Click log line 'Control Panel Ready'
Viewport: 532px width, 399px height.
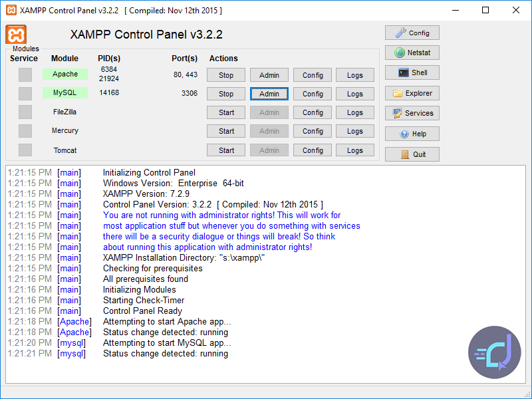[x=142, y=311]
